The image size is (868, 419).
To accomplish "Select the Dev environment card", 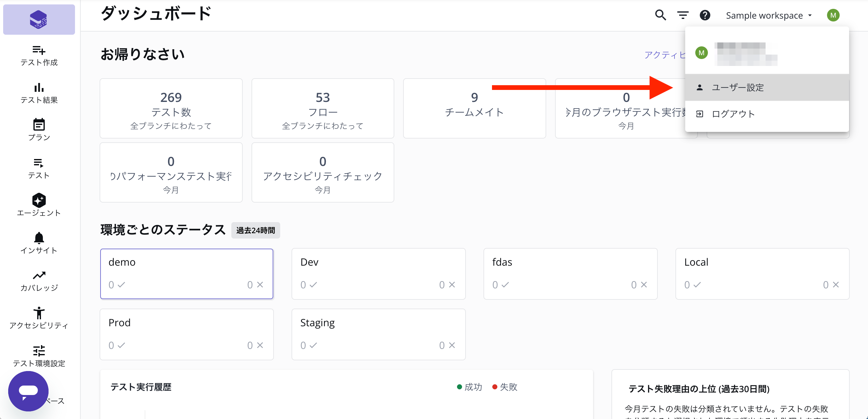I will 379,274.
